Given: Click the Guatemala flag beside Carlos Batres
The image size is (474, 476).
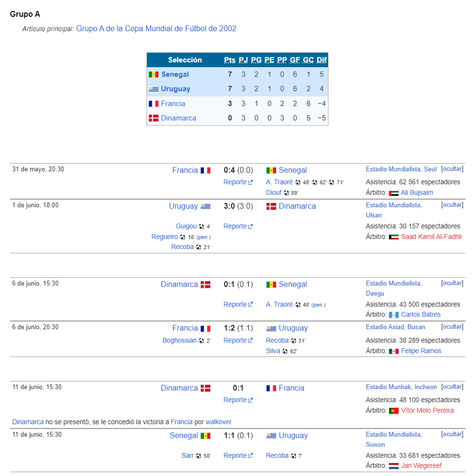Looking at the screenshot, I should tap(393, 315).
